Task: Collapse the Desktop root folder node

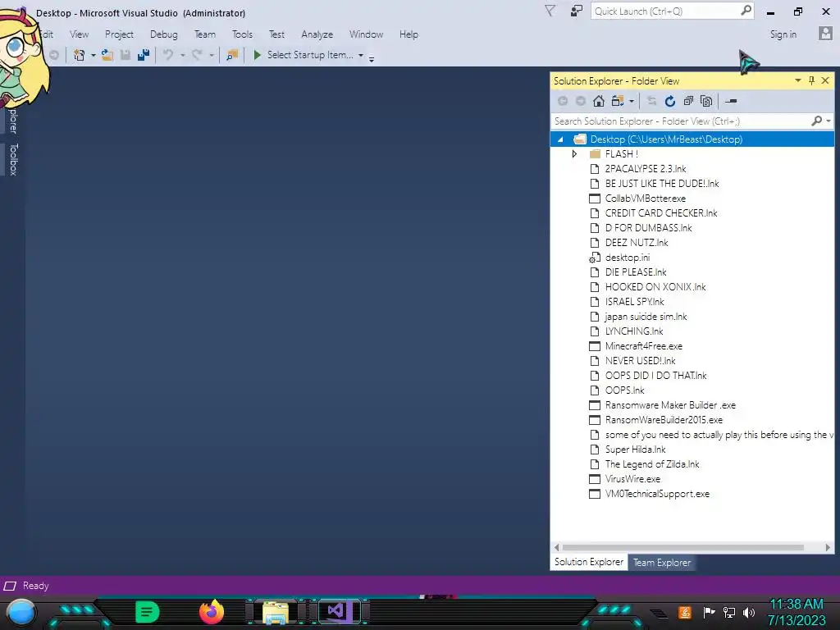Action: pos(559,139)
